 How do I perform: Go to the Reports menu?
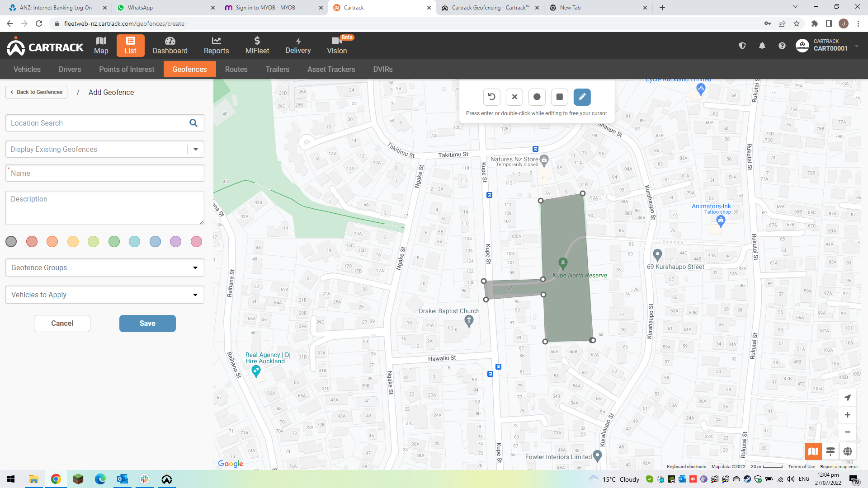(x=216, y=46)
